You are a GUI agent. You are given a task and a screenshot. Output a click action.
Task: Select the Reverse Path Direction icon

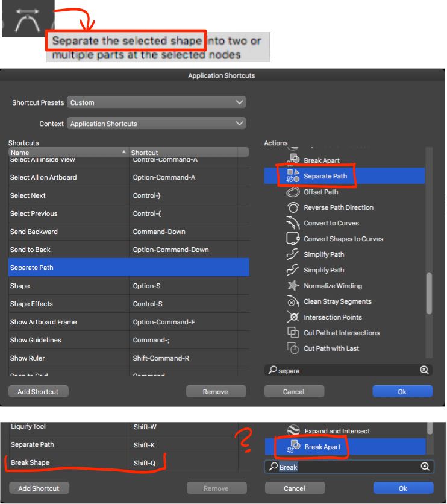293,207
